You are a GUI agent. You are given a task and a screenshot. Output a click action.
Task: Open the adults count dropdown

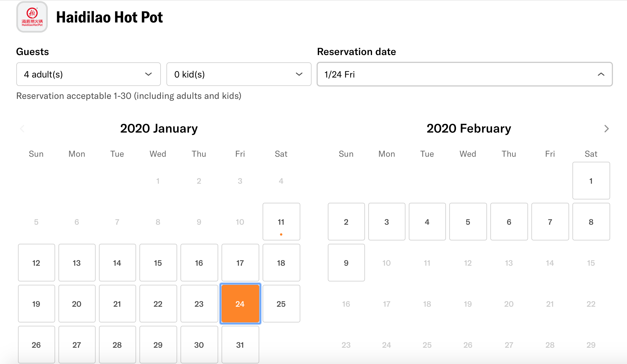[x=88, y=74]
